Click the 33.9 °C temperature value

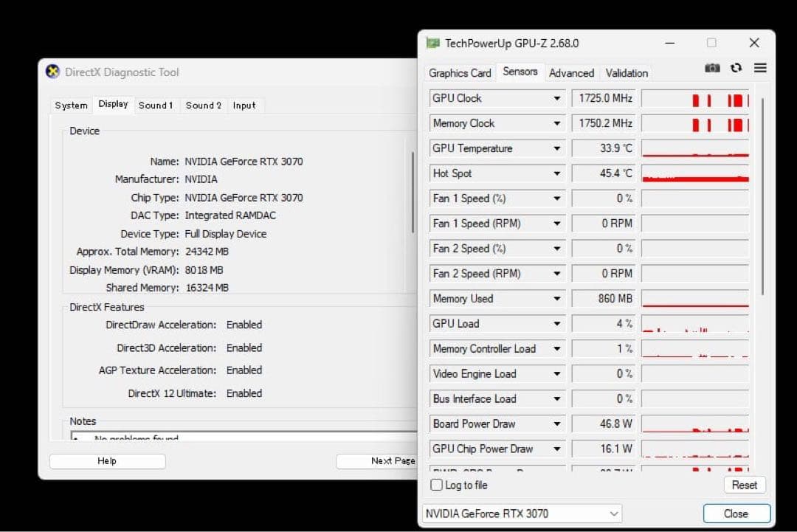[604, 148]
